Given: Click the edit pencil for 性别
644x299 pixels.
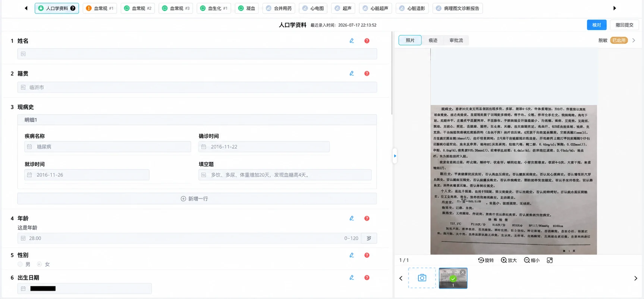Looking at the screenshot, I should [x=352, y=255].
